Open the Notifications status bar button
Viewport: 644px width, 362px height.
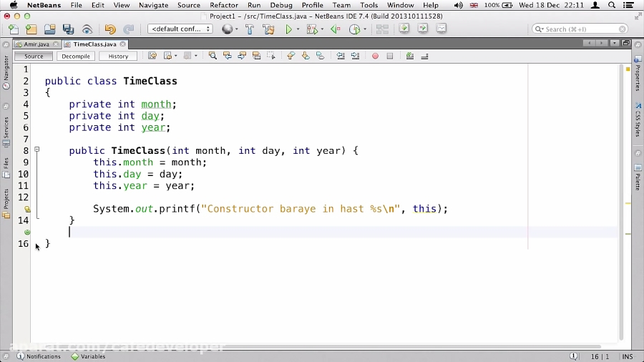tap(39, 356)
